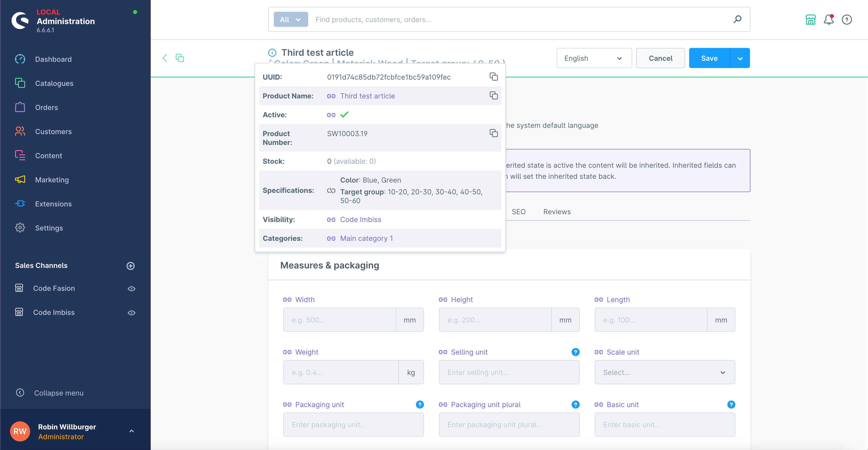
Task: Expand the Save options arrow
Action: click(740, 58)
